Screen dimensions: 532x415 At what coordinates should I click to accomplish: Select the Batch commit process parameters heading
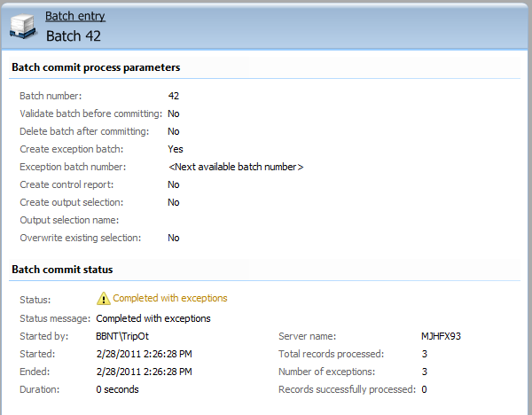[x=96, y=67]
